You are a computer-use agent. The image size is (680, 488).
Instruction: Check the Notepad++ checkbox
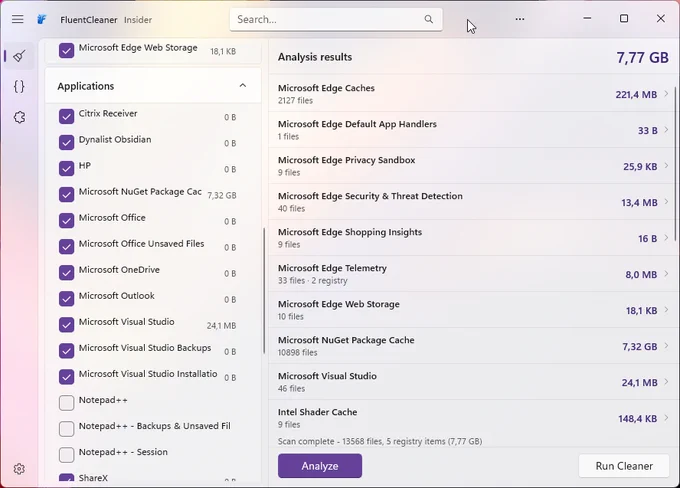66,403
